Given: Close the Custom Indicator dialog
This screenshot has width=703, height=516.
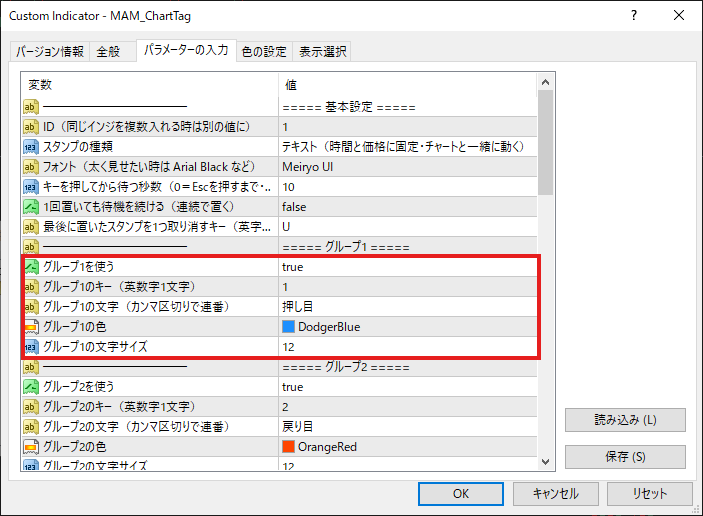Looking at the screenshot, I should pyautogui.click(x=679, y=15).
